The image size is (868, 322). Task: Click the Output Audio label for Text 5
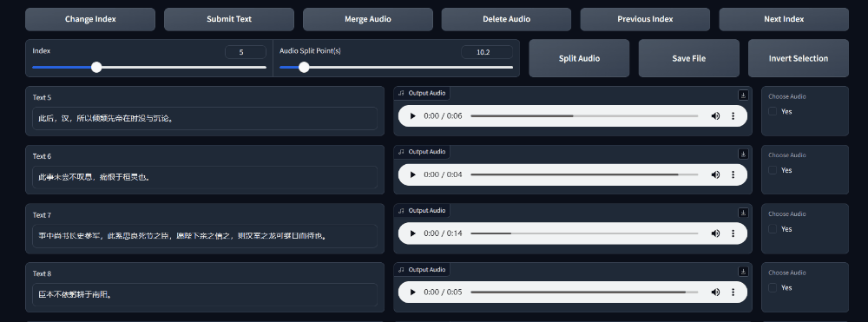422,93
